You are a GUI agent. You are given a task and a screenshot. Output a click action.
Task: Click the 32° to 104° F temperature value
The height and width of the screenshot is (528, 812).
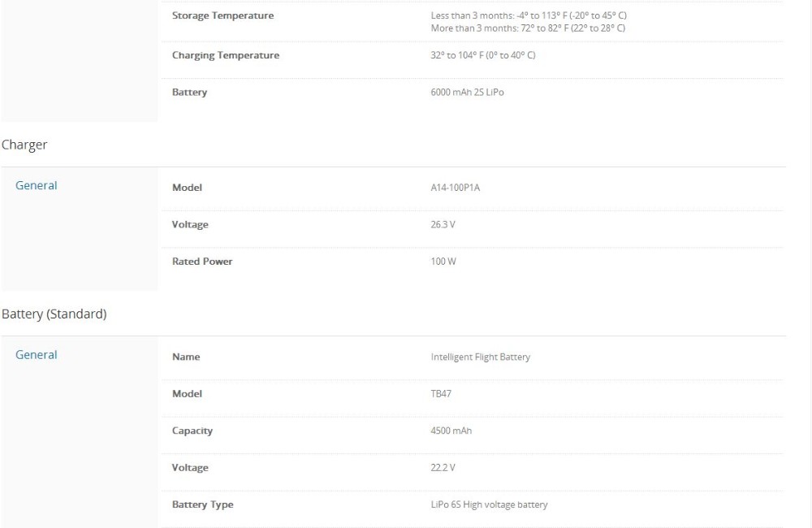482,55
